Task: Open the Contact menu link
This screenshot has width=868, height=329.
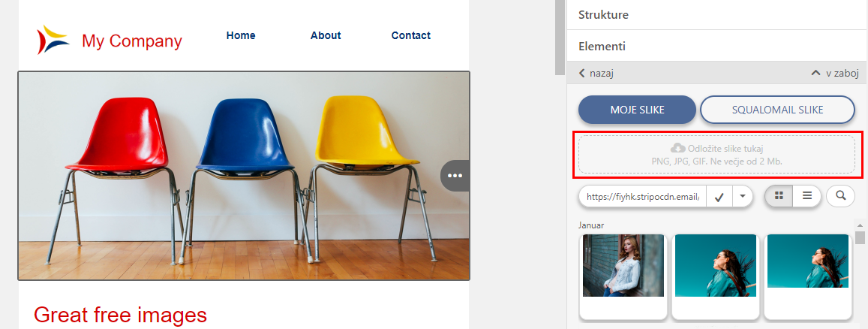Action: (x=411, y=35)
